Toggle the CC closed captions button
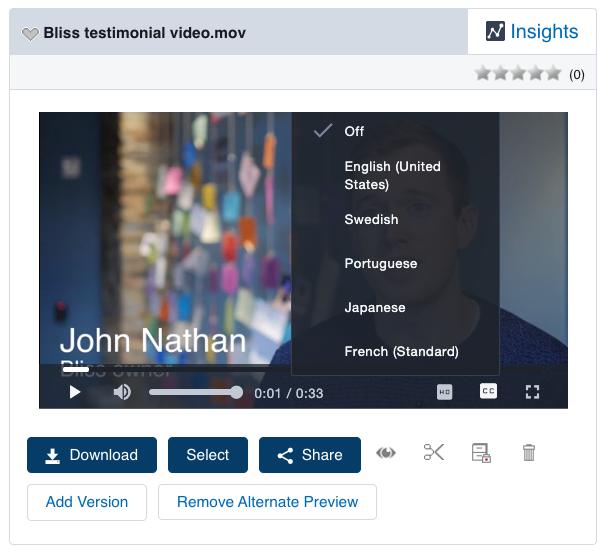The height and width of the screenshot is (555, 610). tap(488, 391)
